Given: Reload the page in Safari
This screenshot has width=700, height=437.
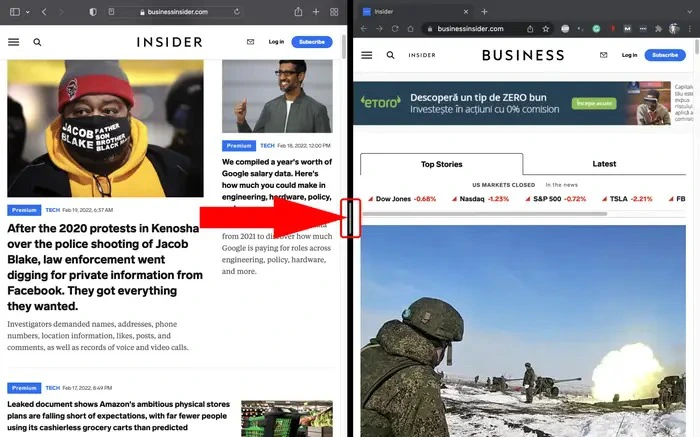Looking at the screenshot, I should tap(237, 12).
